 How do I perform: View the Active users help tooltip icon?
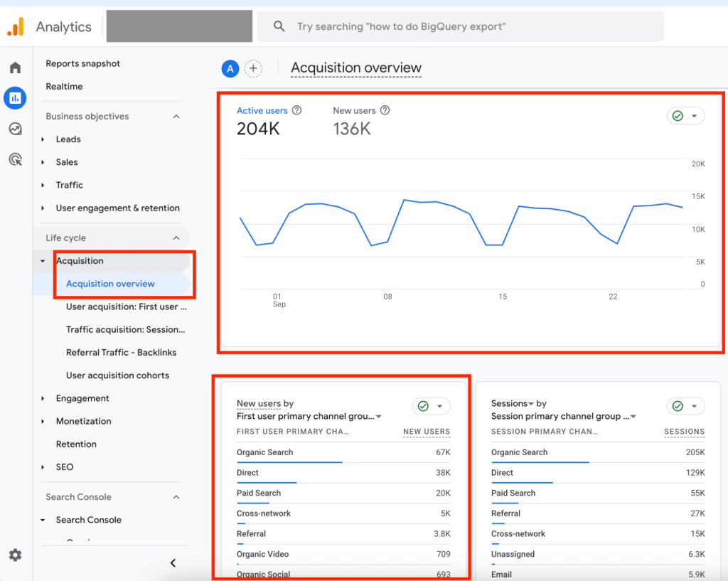coord(296,110)
